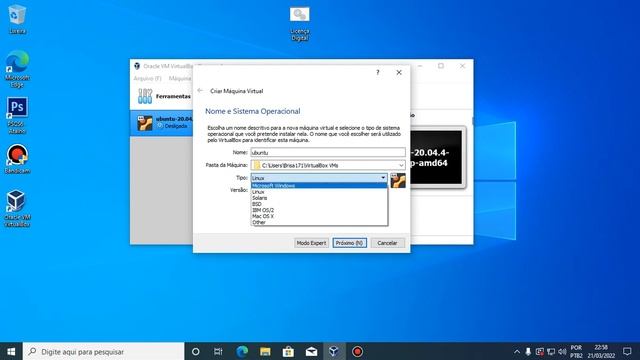Click VirtualBox taskbar icon
This screenshot has height=360, width=640.
pyautogui.click(x=334, y=351)
